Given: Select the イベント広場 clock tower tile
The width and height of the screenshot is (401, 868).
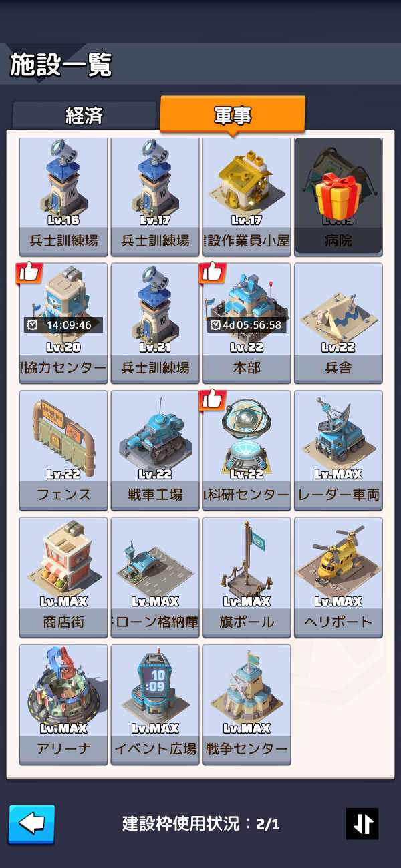Looking at the screenshot, I should (155, 704).
